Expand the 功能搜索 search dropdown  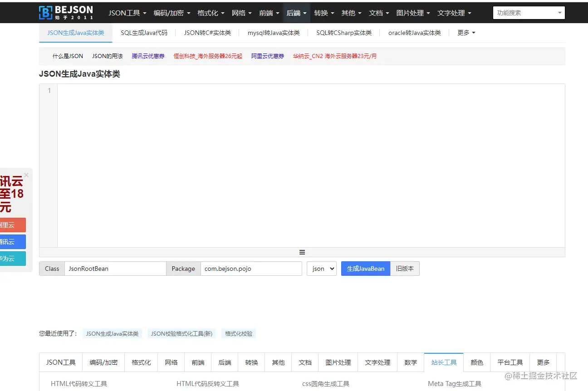(559, 12)
